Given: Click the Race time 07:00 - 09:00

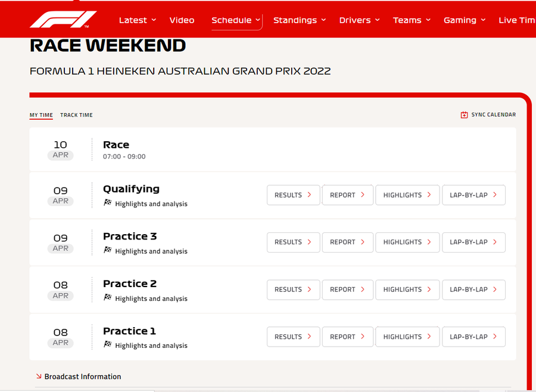Looking at the screenshot, I should [124, 157].
